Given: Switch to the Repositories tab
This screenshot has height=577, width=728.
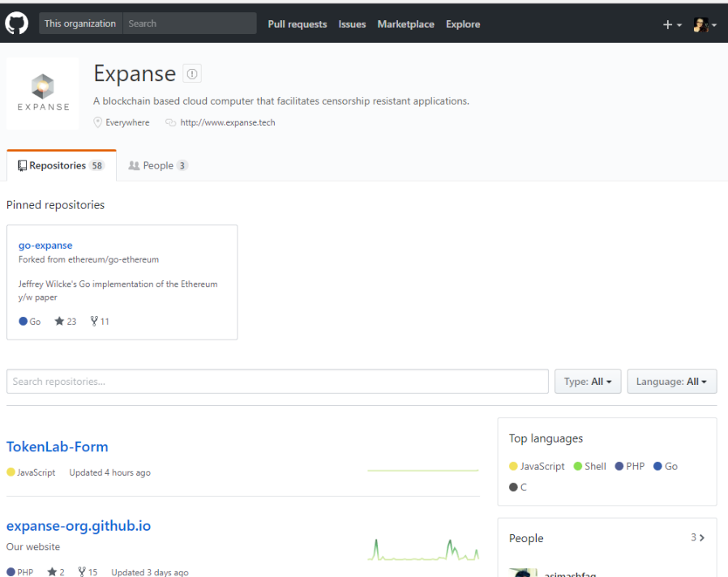Looking at the screenshot, I should pyautogui.click(x=62, y=165).
